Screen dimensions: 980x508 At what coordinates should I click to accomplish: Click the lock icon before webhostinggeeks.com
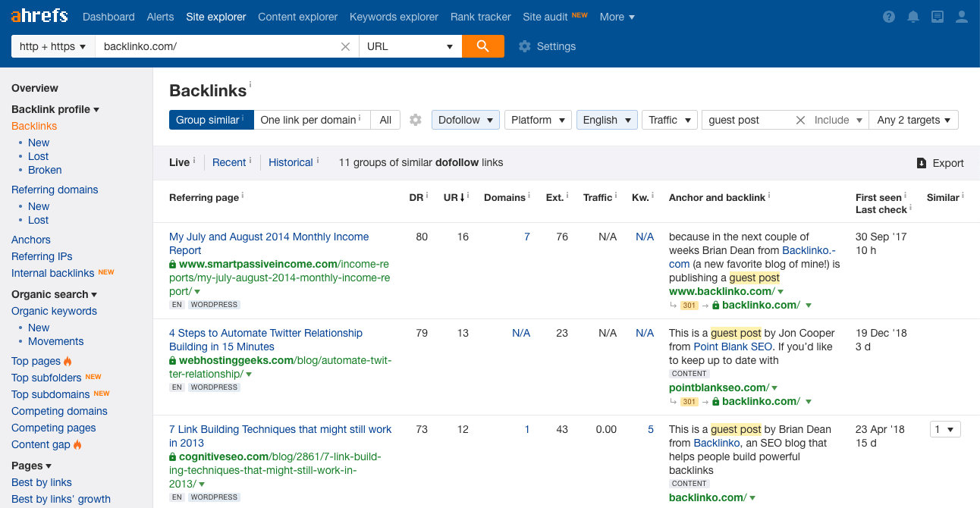173,361
